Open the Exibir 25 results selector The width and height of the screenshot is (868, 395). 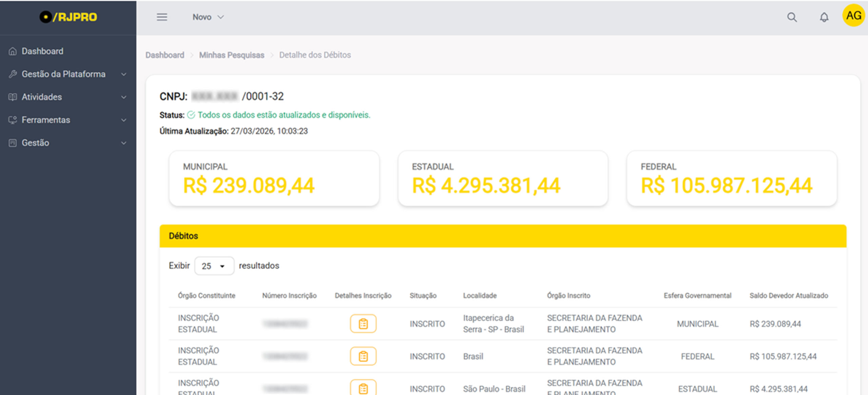[214, 266]
